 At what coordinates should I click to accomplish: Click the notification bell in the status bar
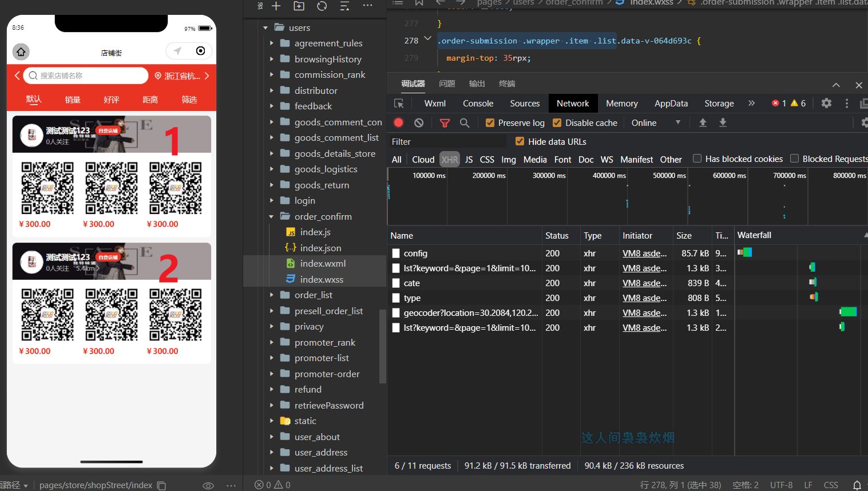[x=857, y=485]
